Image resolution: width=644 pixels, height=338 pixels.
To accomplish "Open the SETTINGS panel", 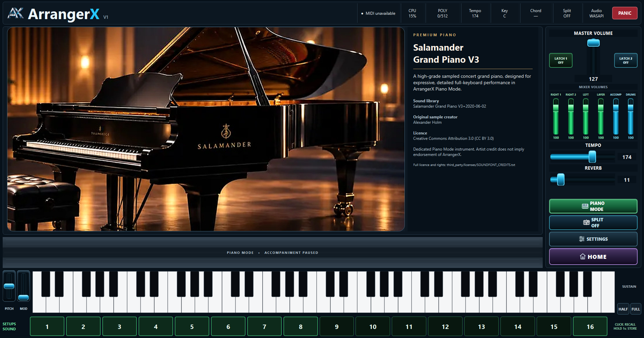I will [593, 239].
